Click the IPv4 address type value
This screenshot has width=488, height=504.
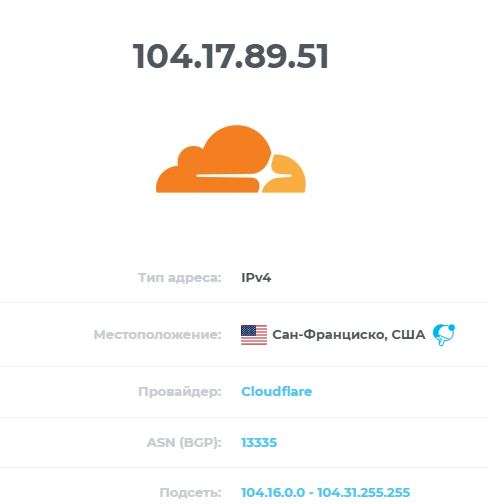pyautogui.click(x=256, y=277)
